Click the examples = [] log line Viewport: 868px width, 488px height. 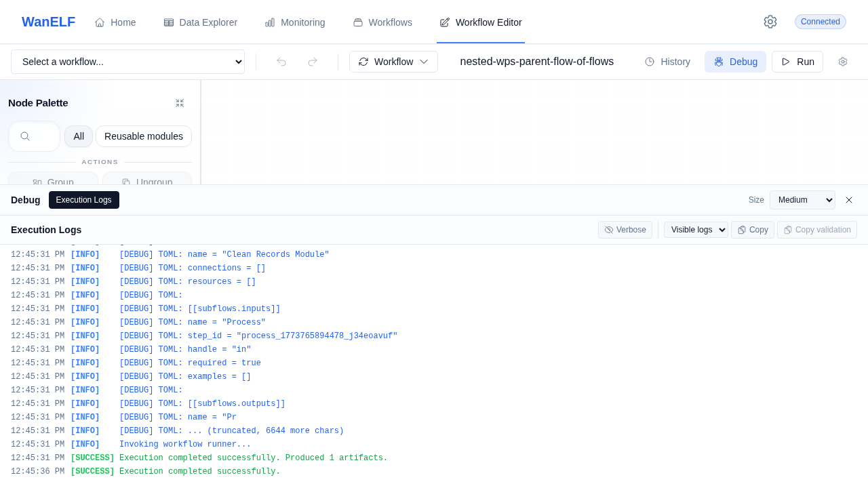(x=434, y=377)
